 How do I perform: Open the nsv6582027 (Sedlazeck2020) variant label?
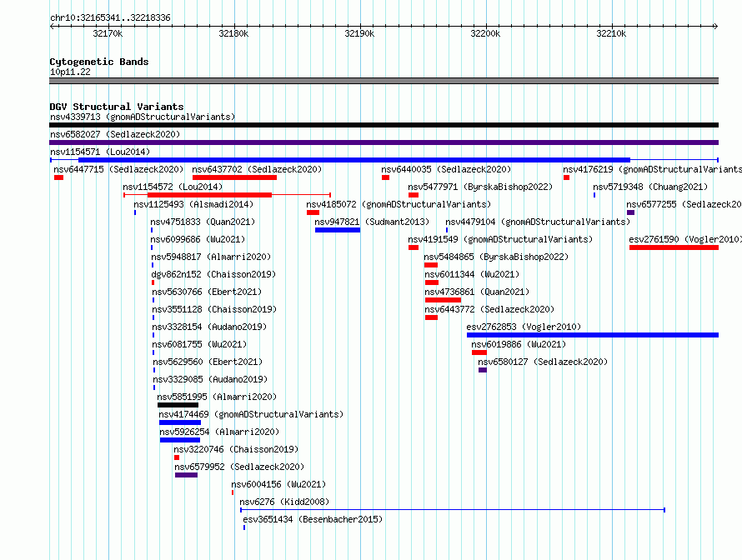pyautogui.click(x=115, y=134)
